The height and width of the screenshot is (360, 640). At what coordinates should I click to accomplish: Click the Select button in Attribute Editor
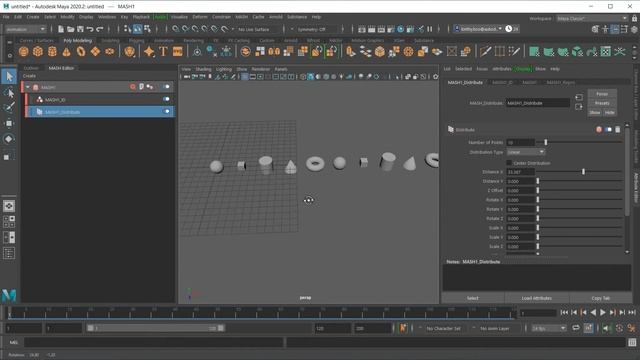tap(473, 298)
